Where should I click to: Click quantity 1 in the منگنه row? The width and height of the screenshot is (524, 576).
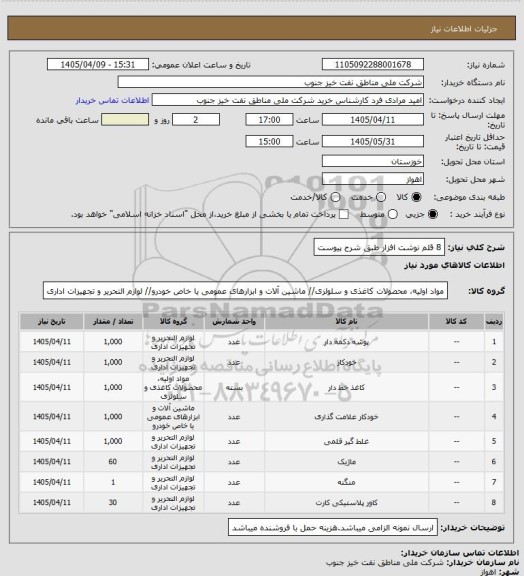(x=113, y=482)
